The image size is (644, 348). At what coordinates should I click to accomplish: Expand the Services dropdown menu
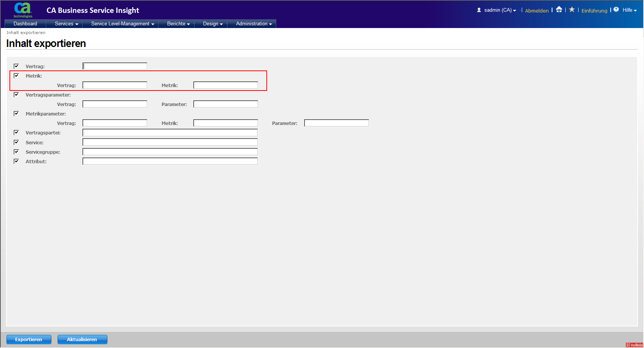point(66,24)
